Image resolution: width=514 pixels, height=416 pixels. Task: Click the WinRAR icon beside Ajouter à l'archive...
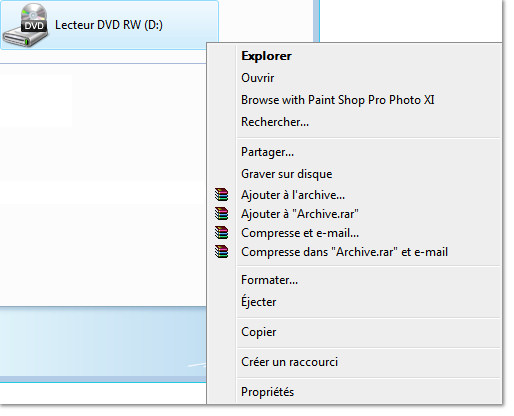(222, 194)
